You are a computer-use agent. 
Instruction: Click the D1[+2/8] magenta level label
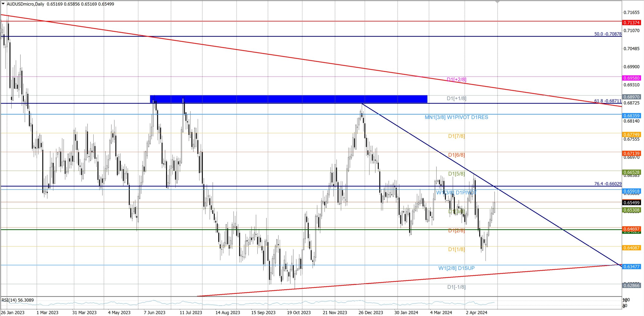click(456, 80)
